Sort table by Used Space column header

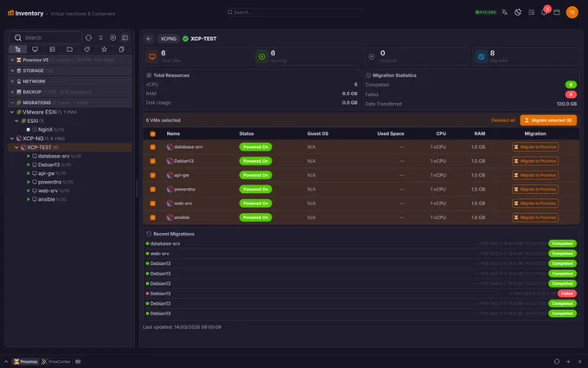coord(390,133)
